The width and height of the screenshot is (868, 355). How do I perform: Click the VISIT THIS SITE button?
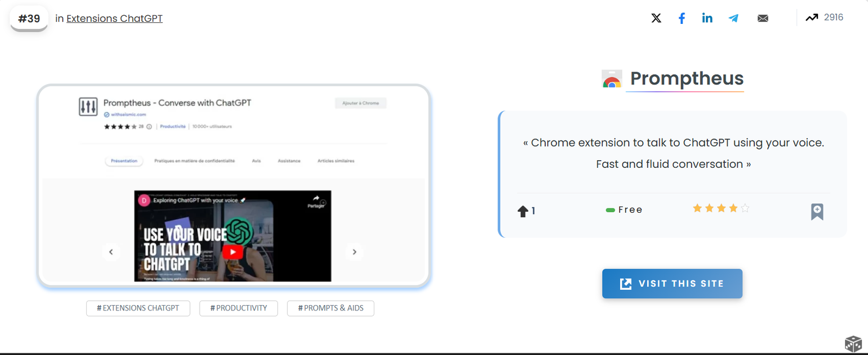point(672,283)
